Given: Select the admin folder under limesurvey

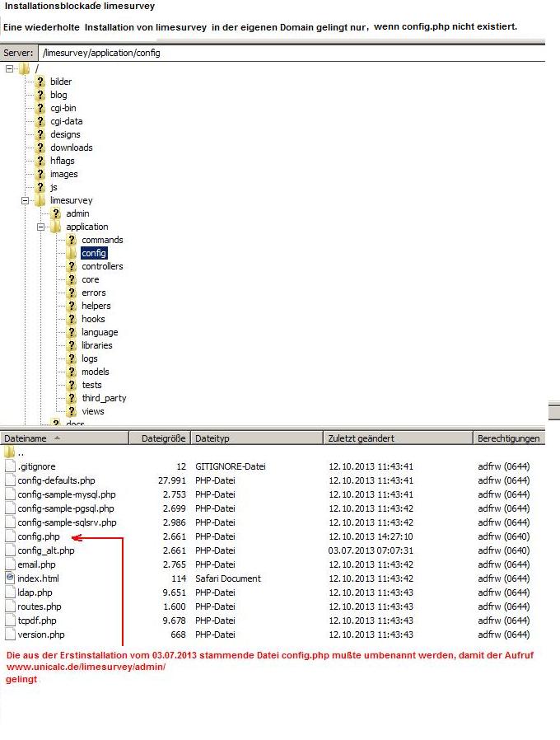Looking at the screenshot, I should tap(77, 213).
